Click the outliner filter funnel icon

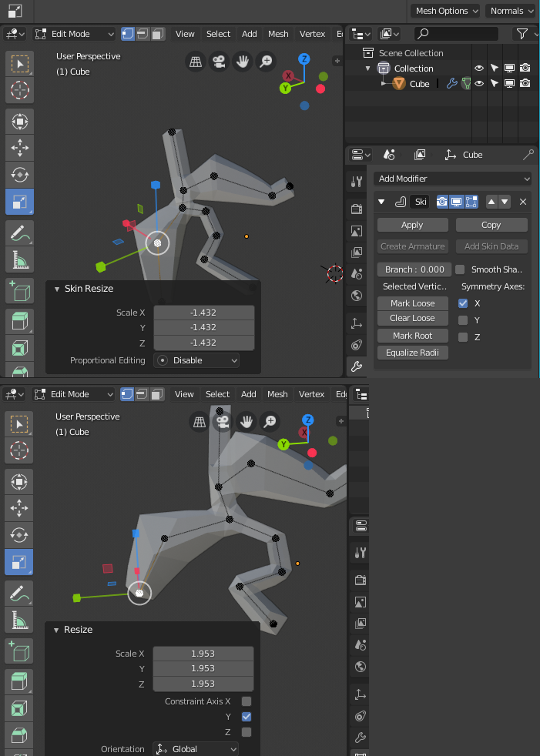coord(522,33)
